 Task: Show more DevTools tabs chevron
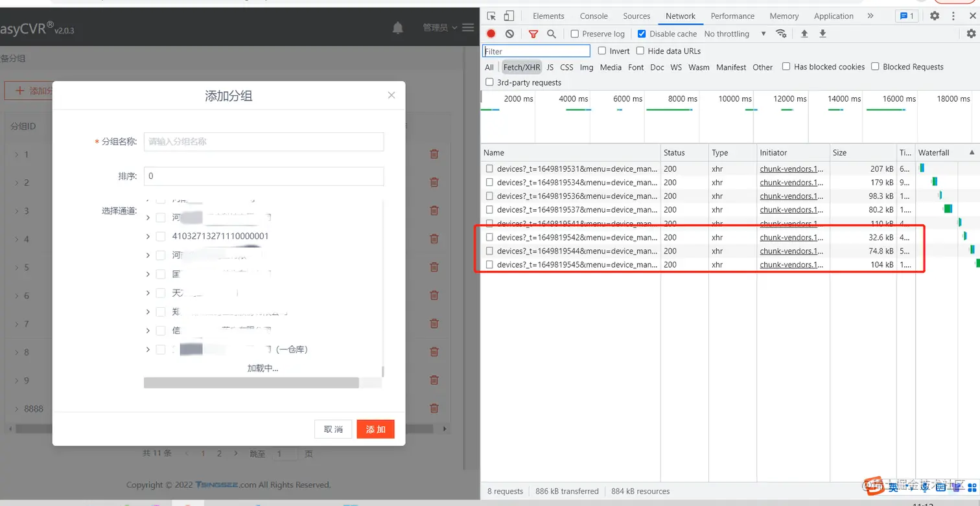[870, 16]
